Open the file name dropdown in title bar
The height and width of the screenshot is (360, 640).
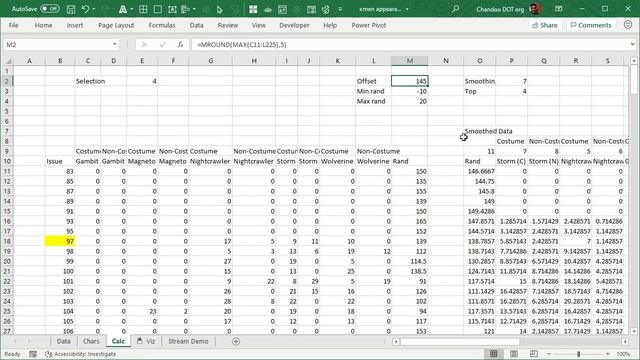point(407,9)
